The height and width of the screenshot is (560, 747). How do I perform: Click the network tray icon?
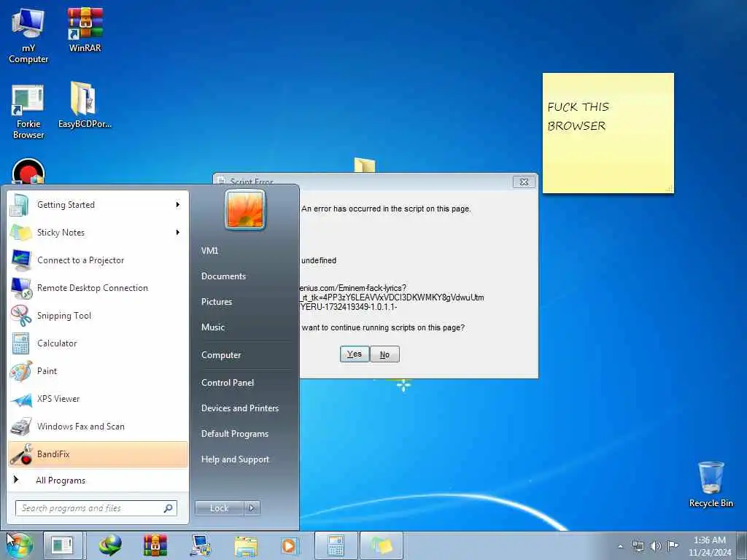tap(638, 546)
